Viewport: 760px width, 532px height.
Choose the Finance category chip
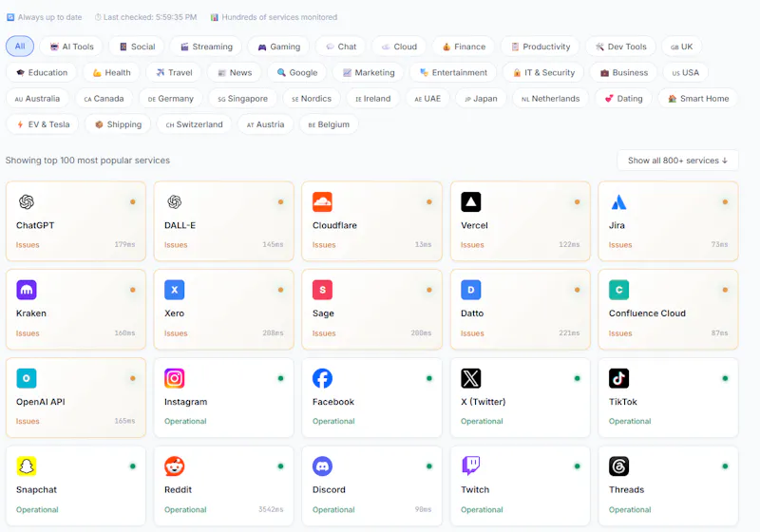click(x=464, y=47)
